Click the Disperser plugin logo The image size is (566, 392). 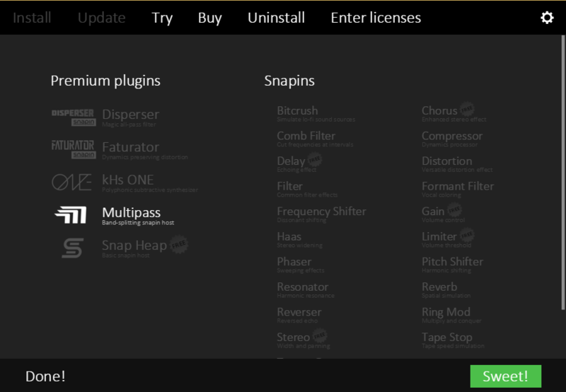point(73,117)
